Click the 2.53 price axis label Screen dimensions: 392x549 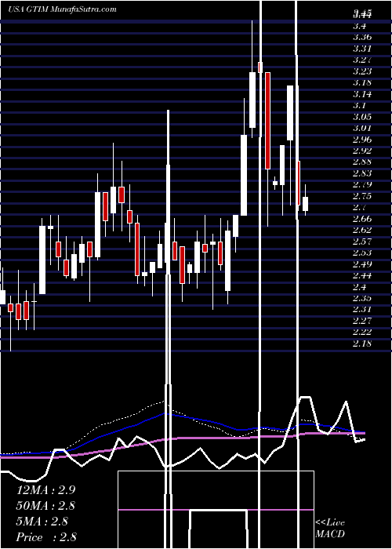(362, 253)
